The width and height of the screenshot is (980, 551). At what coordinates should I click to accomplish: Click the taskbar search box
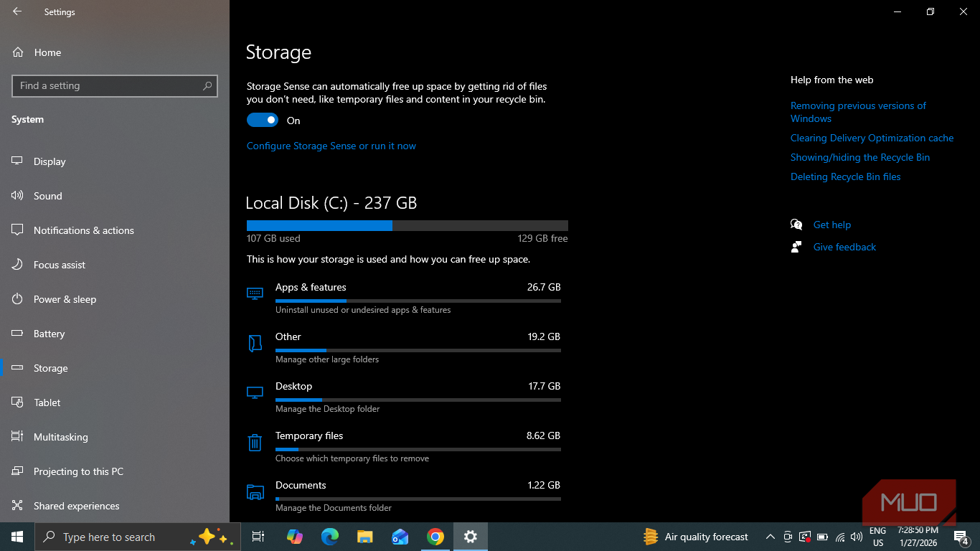pyautogui.click(x=138, y=537)
